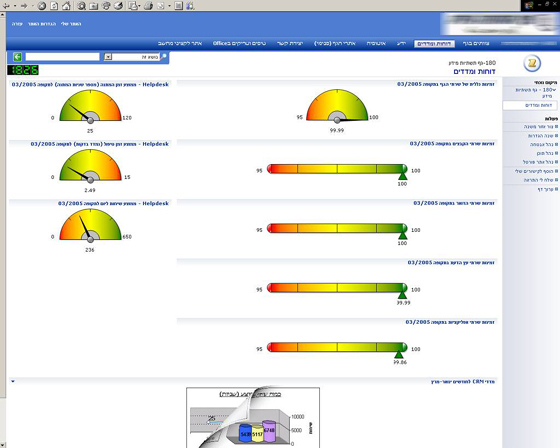Print the page with the printer icon

click(x=149, y=6)
